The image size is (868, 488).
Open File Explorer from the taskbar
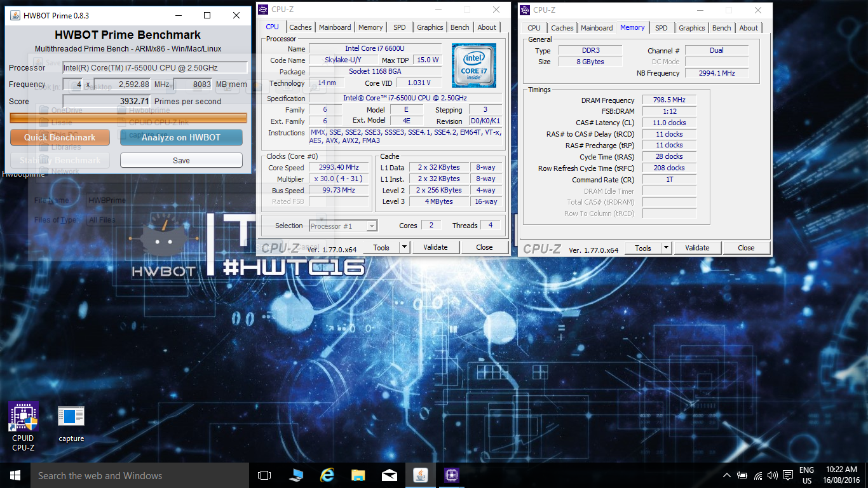coord(358,475)
